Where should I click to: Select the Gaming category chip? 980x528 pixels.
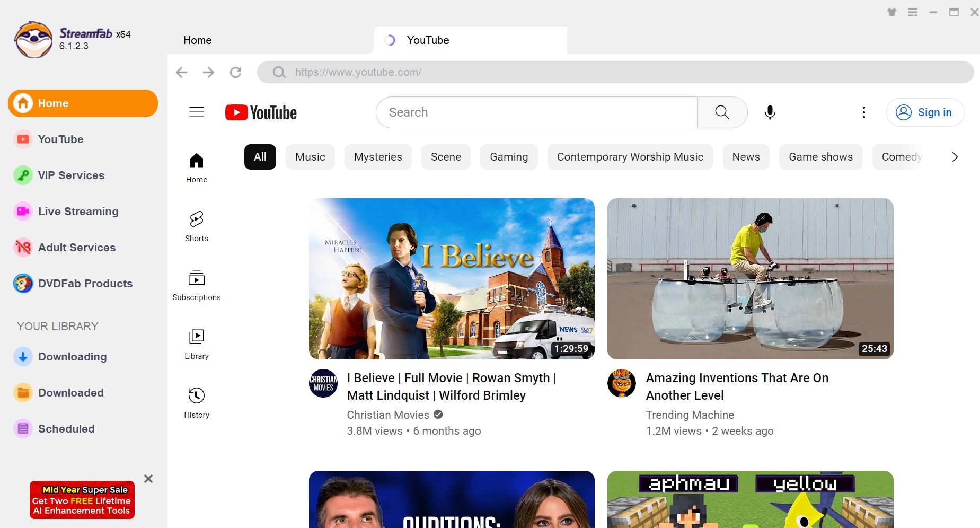coord(509,157)
